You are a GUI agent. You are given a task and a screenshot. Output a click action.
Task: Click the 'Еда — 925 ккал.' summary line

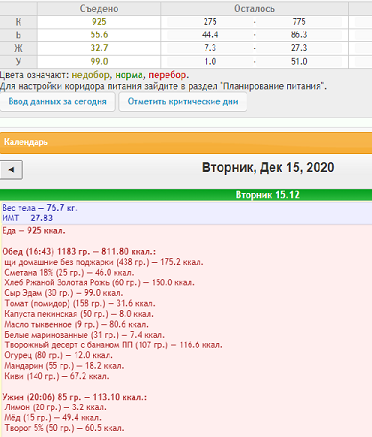coord(34,231)
